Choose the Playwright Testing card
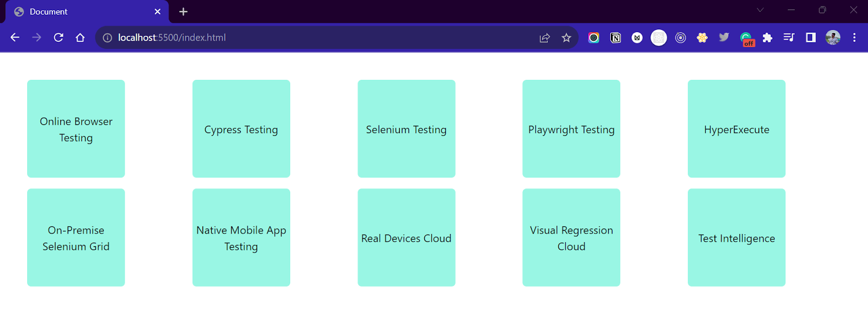 point(571,129)
